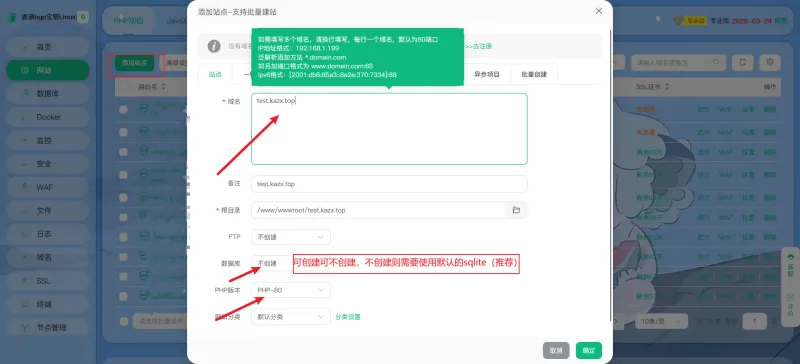Open 文件 in the left sidebar
The image size is (800, 364).
tap(47, 211)
